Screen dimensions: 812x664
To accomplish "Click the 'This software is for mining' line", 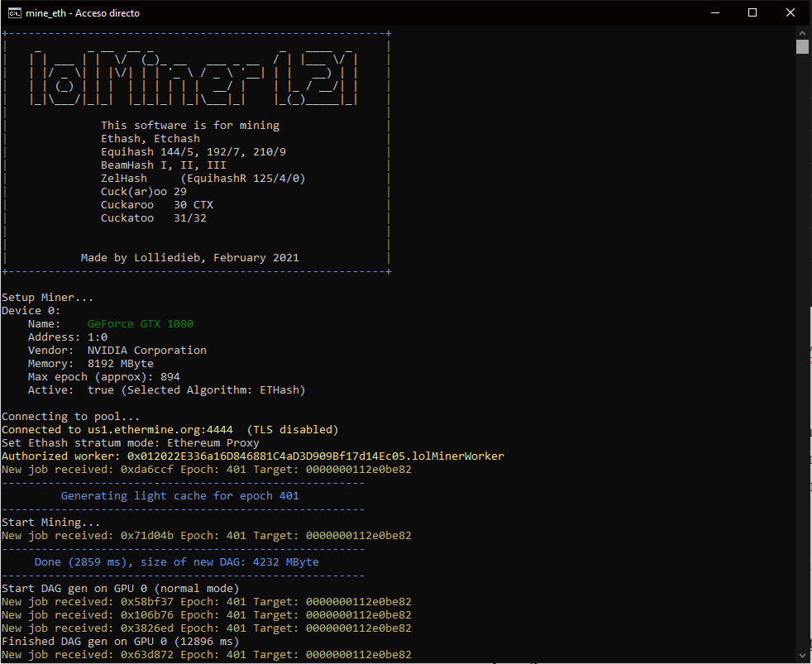I will 190,126.
